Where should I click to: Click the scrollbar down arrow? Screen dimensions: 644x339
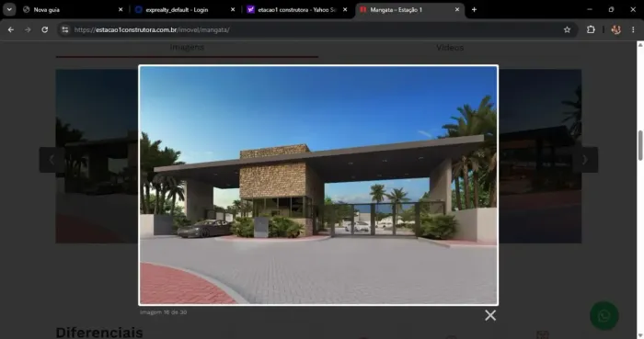pyautogui.click(x=640, y=335)
